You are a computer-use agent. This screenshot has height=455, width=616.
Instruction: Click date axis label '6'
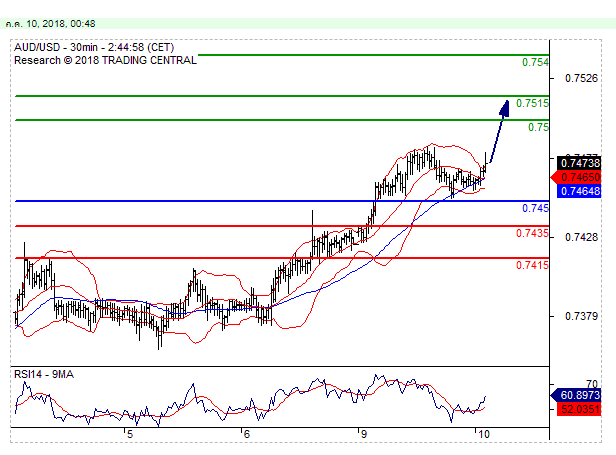click(246, 434)
